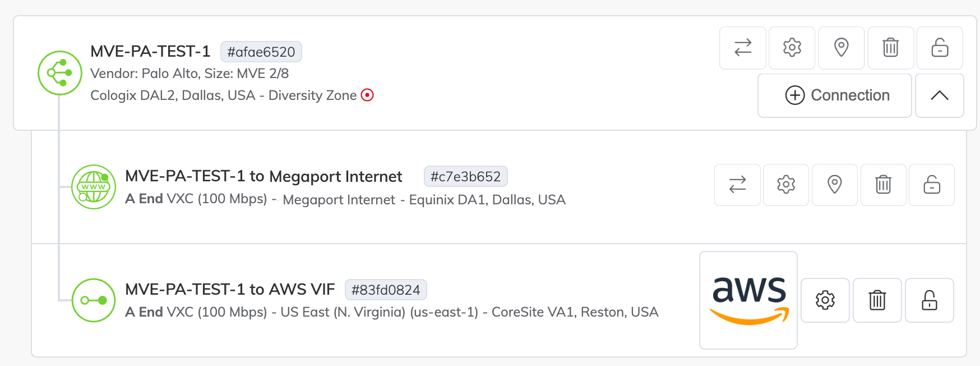
Task: Delete the AWS VIF connection
Action: tap(877, 300)
